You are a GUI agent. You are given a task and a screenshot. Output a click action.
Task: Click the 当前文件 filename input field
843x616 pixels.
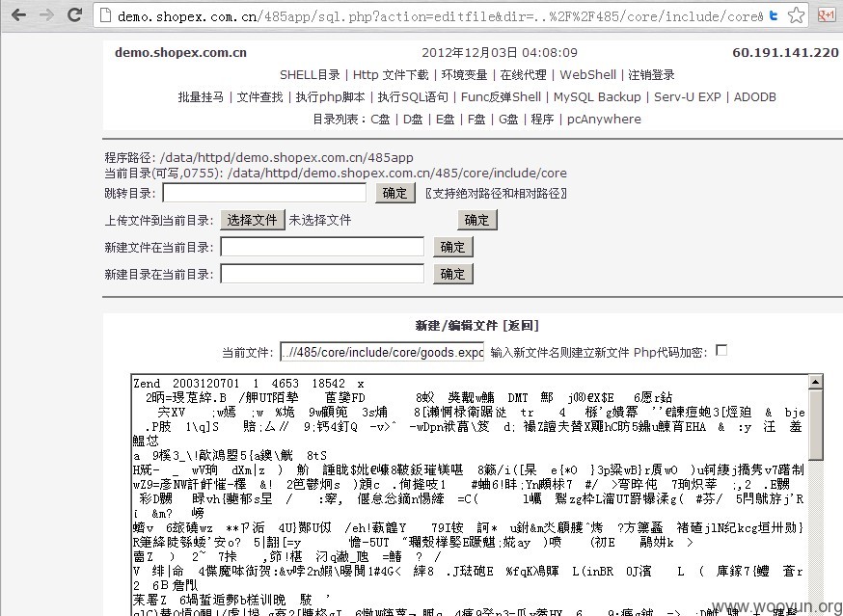[x=382, y=352]
